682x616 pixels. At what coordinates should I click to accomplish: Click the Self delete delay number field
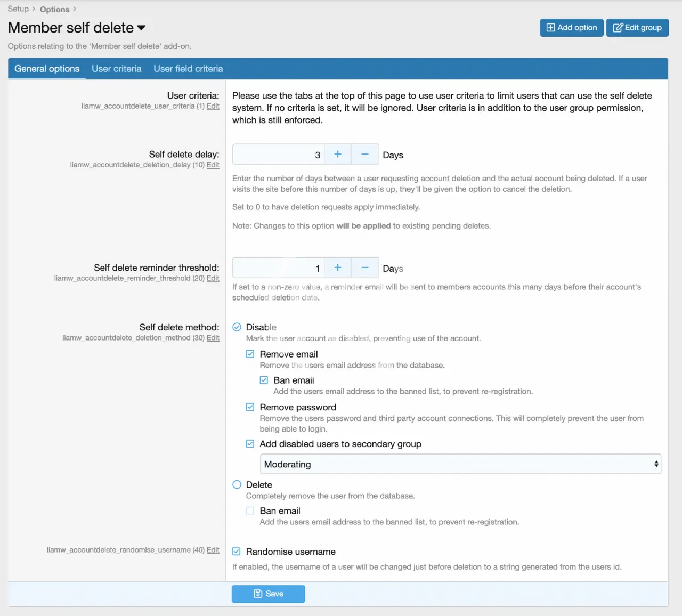click(278, 155)
